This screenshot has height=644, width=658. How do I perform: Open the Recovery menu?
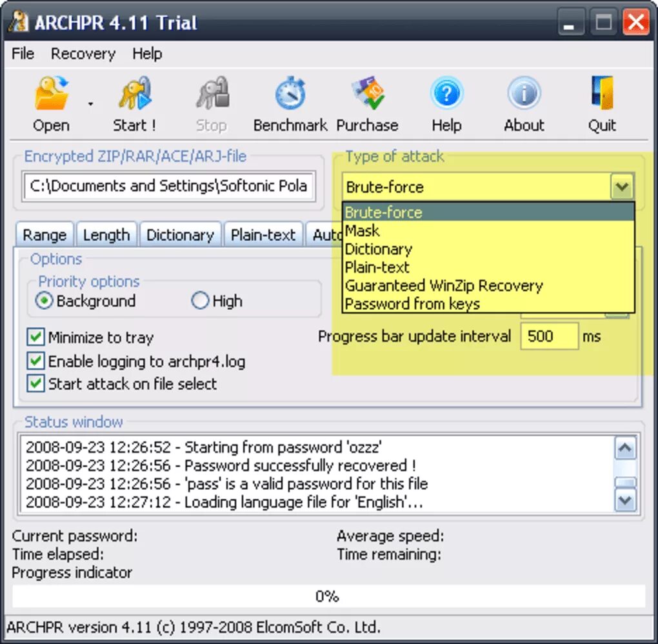(x=83, y=54)
